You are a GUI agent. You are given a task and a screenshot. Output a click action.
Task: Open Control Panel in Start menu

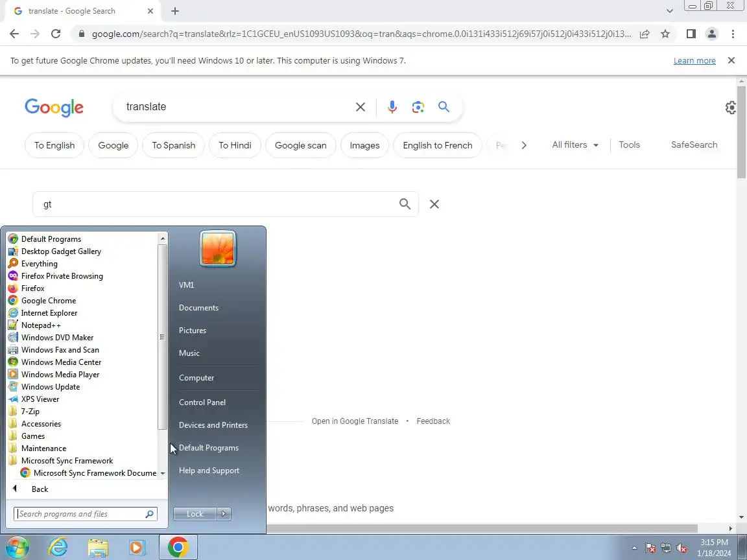[x=202, y=402]
